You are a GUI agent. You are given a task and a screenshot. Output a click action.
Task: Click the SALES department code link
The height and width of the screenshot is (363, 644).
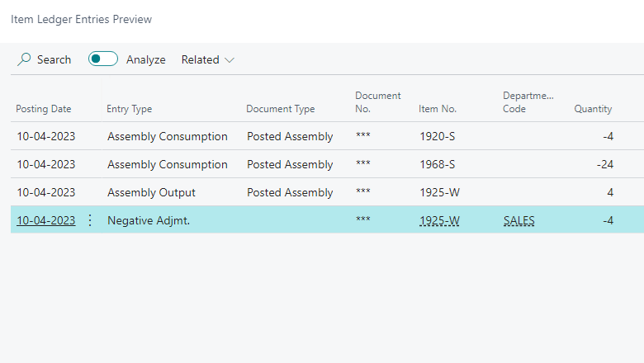(x=519, y=220)
